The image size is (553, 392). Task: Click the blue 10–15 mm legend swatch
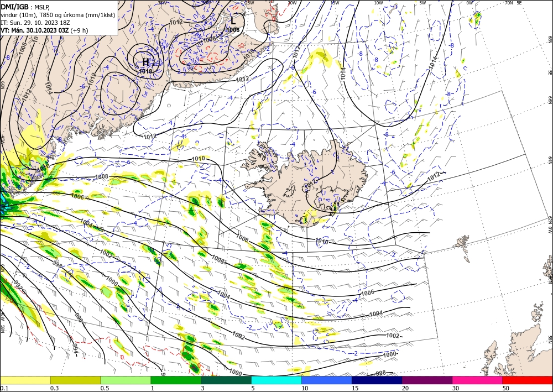click(x=327, y=380)
